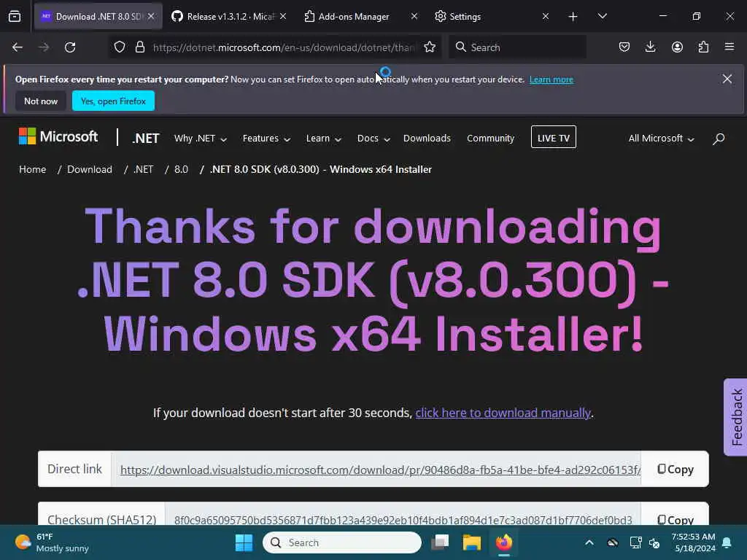Open weather widget 61°F Mostly sunny
The image size is (747, 560).
tap(52, 542)
